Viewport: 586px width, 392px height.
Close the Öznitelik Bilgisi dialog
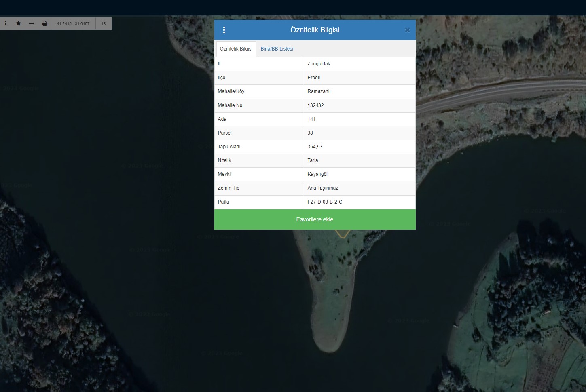tap(407, 30)
